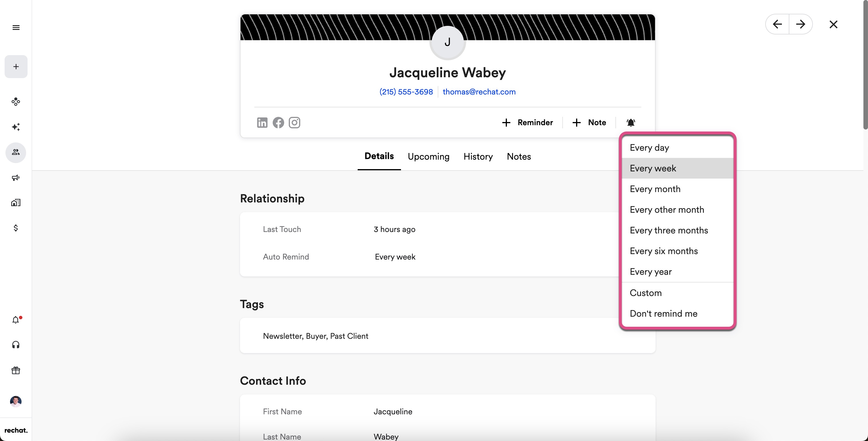Open the History tab
This screenshot has height=441, width=868.
[x=478, y=156]
